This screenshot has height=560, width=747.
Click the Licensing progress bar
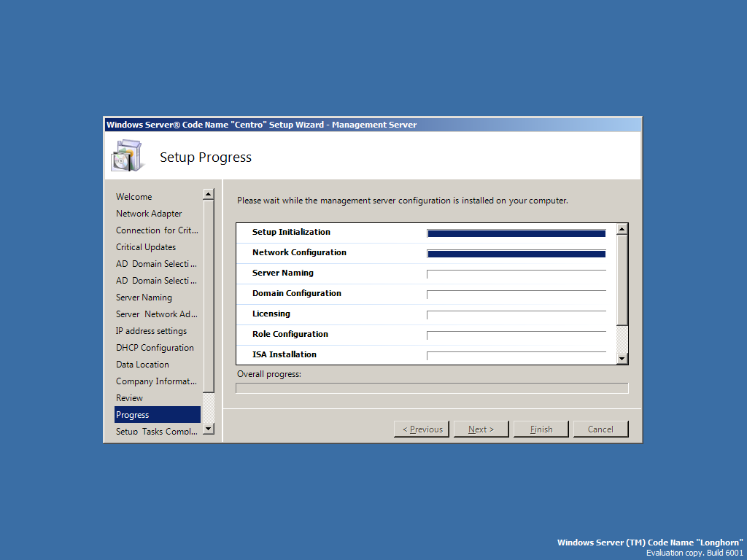click(516, 315)
